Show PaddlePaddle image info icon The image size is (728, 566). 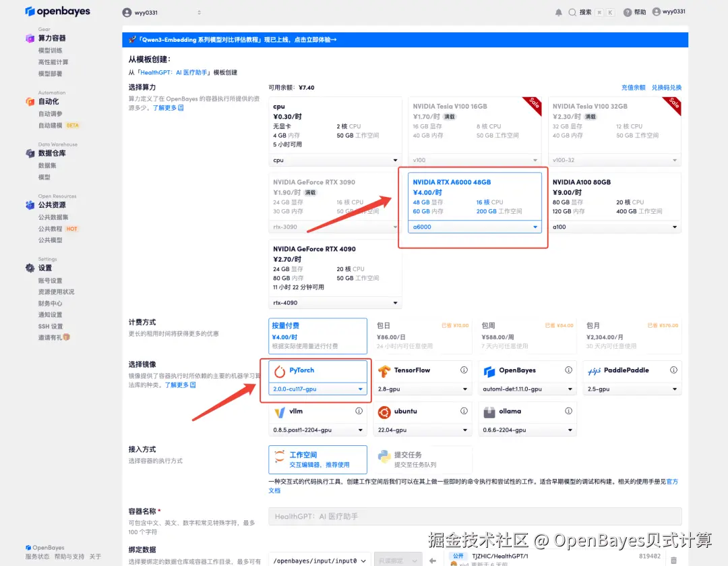tap(673, 370)
